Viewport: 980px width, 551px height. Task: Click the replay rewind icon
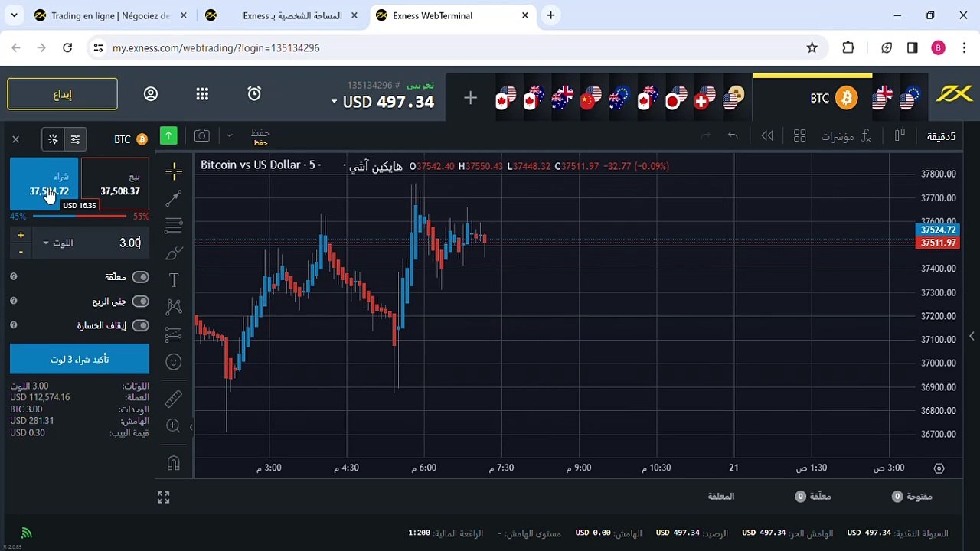pos(766,135)
